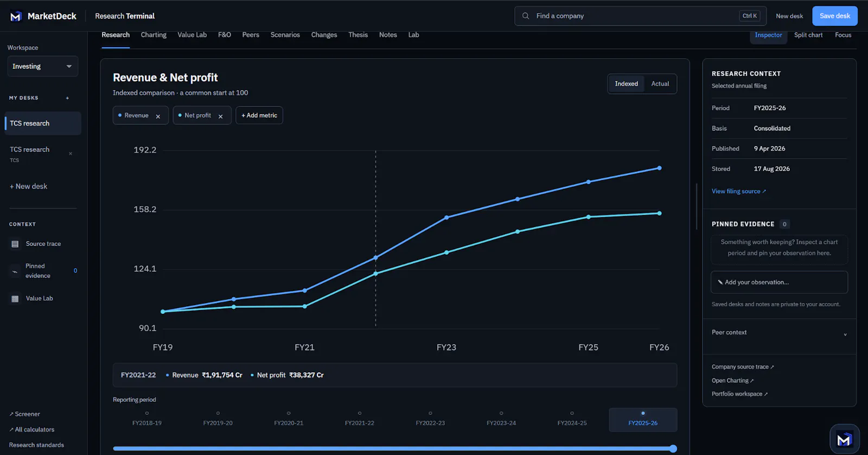The image size is (868, 455).
Task: Open Pinned evidence in sidebar
Action: pos(43,271)
